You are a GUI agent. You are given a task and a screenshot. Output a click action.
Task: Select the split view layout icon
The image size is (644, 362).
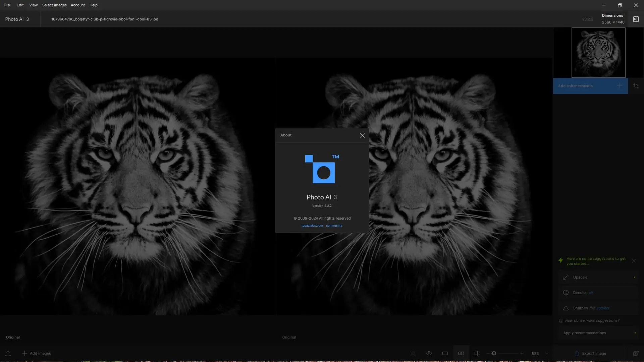[x=477, y=353]
